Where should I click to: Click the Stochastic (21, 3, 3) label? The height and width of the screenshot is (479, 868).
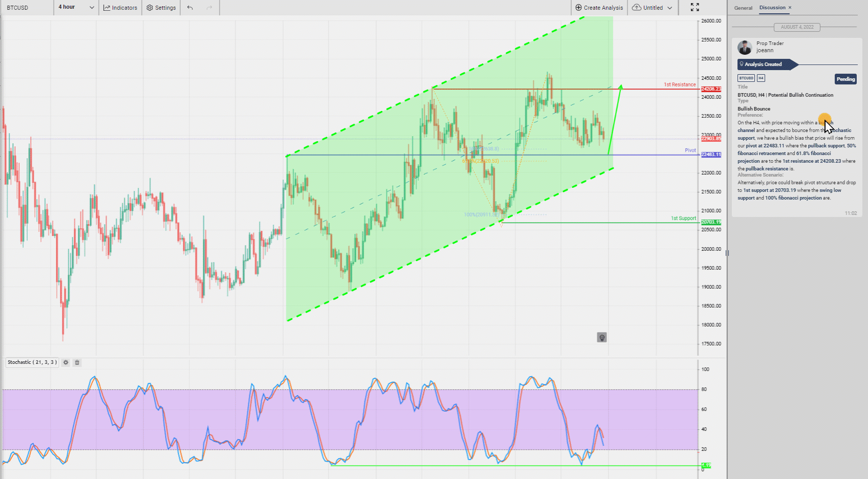(x=32, y=362)
